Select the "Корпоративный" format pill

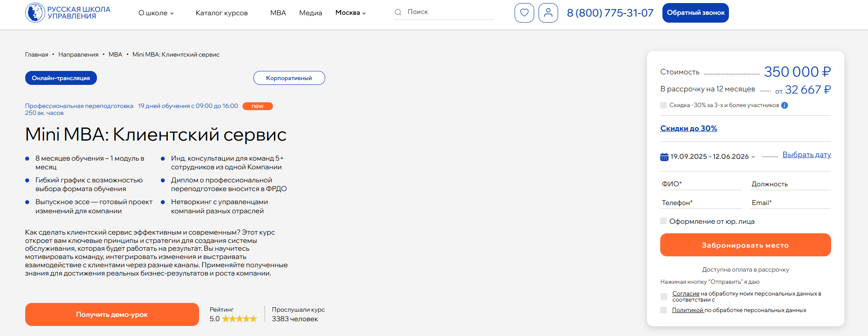[x=289, y=78]
